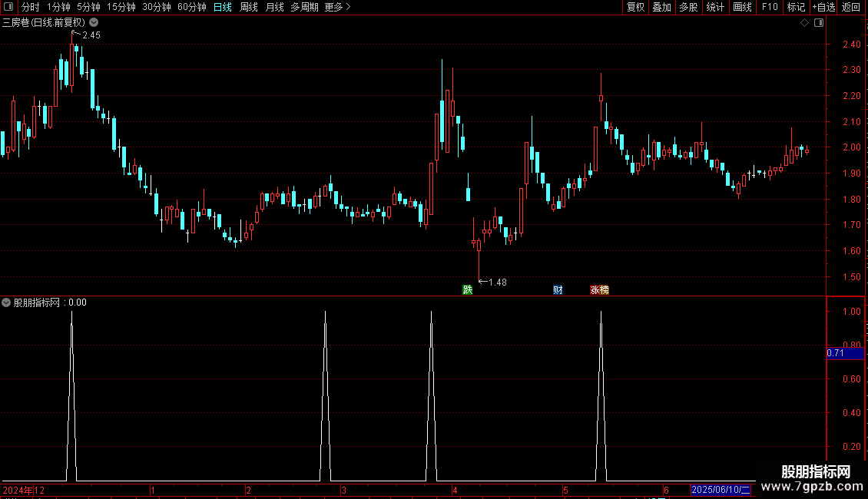Open the 多股 multi-stock view
The image size is (868, 499).
coord(689,7)
